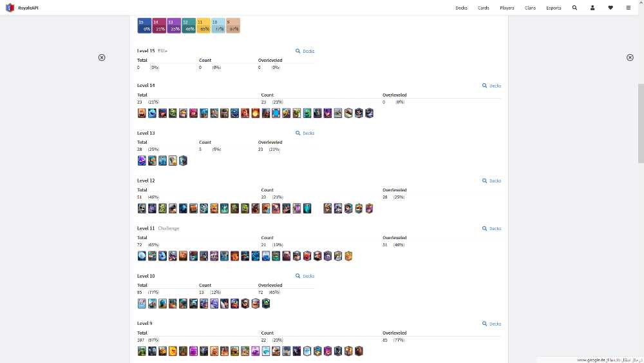Search decks for Level 13
This screenshot has width=644, height=363.
(305, 133)
